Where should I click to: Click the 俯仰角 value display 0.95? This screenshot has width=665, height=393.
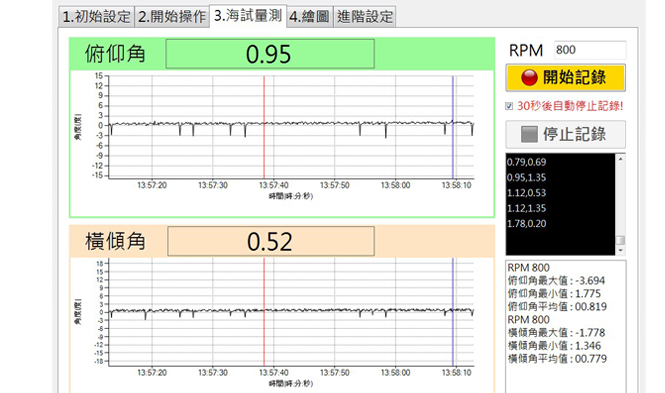270,54
